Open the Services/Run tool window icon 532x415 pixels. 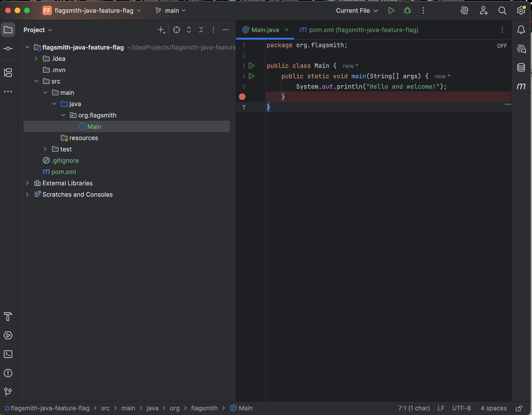8,335
